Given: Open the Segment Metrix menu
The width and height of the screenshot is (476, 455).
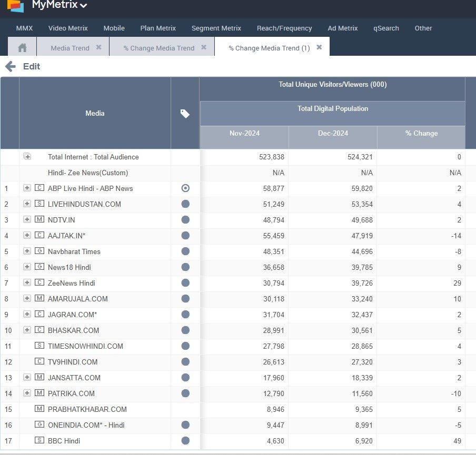Looking at the screenshot, I should [x=216, y=28].
